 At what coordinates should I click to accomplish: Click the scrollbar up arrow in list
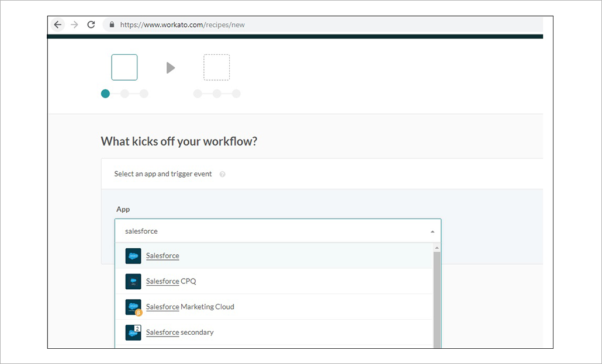(x=437, y=248)
